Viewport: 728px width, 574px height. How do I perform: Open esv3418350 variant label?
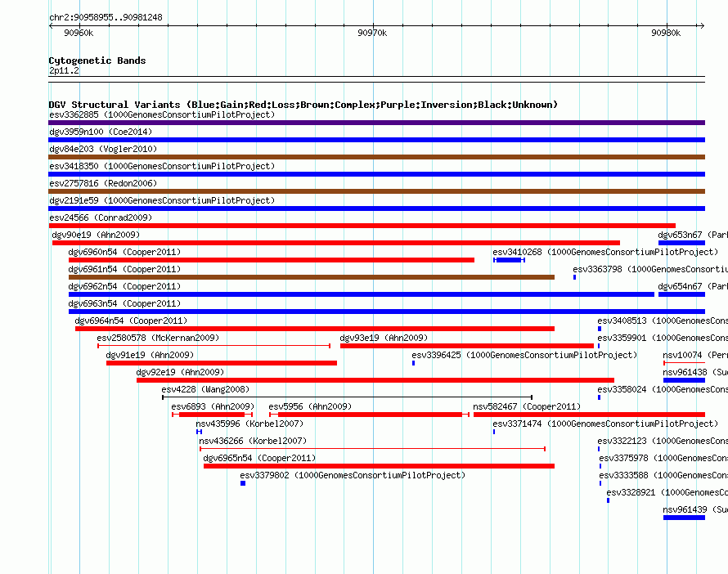point(162,166)
